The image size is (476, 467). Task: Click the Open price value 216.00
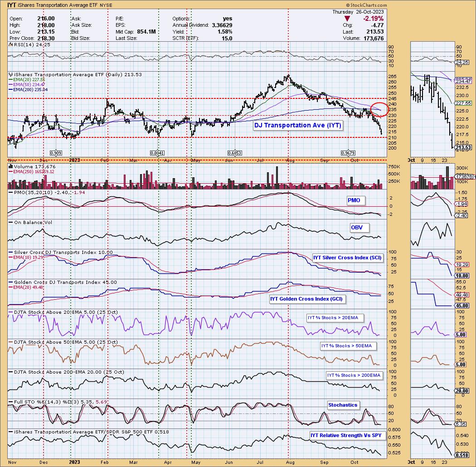(46, 19)
